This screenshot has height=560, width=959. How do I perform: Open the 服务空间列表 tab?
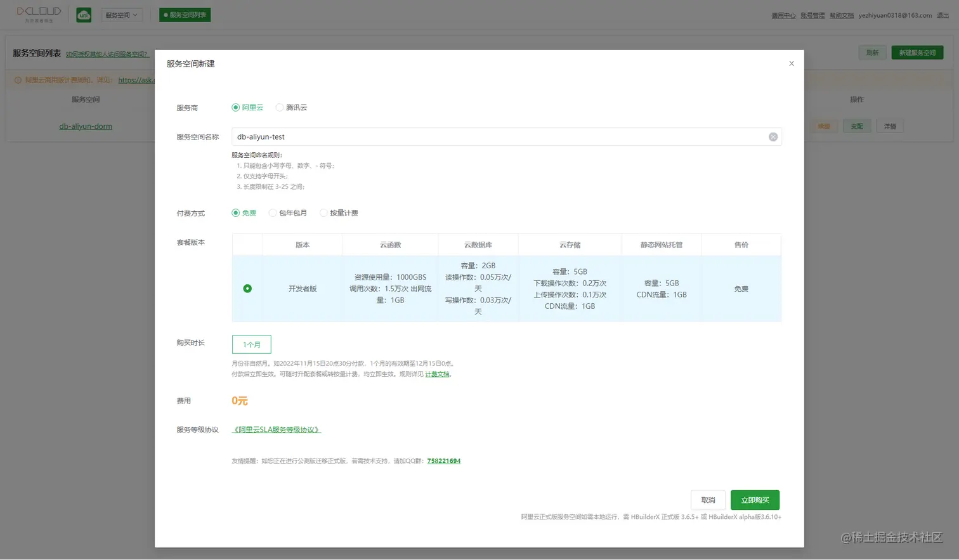[x=185, y=15]
